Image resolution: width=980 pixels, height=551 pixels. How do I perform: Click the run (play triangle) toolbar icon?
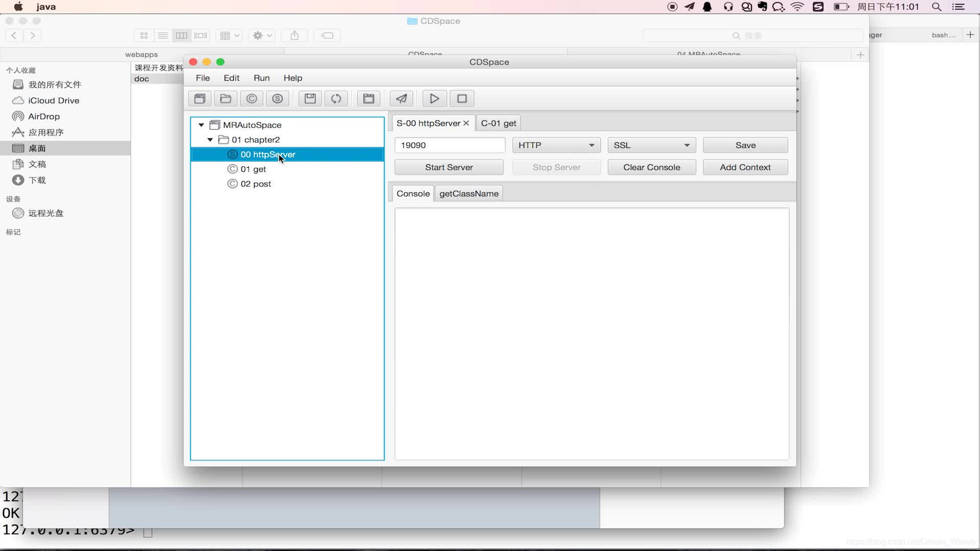click(433, 98)
